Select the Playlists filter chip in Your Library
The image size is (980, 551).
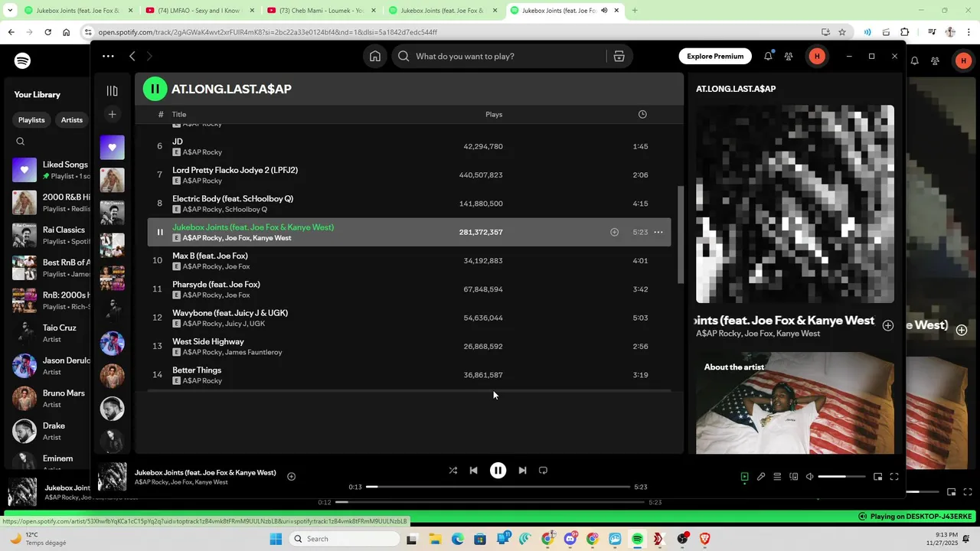(x=31, y=119)
